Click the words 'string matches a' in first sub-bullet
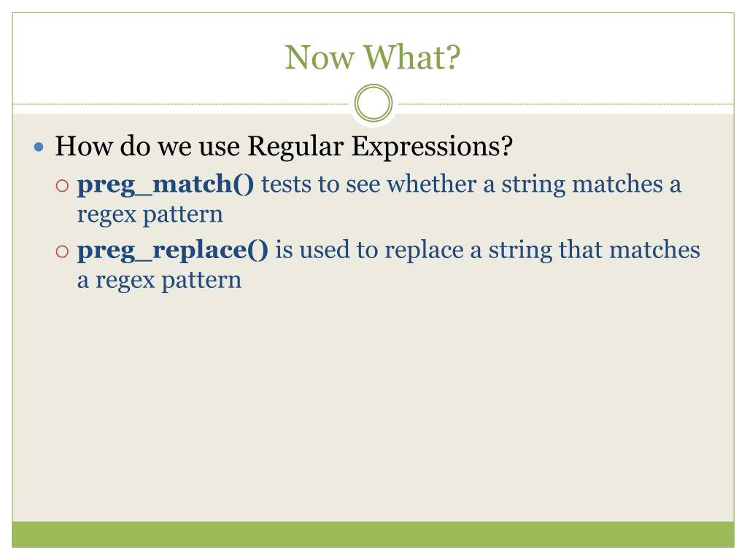The image size is (747, 560). 591,185
